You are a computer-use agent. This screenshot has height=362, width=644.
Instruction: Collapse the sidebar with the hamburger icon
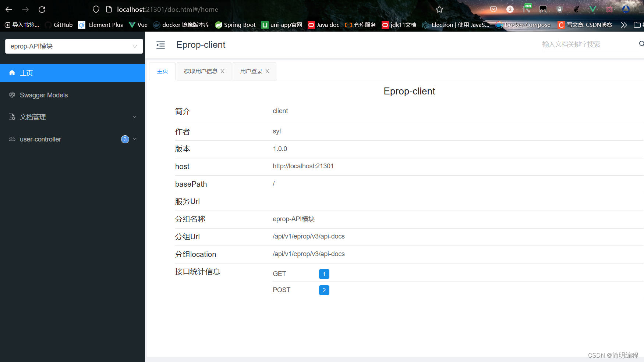pos(160,45)
